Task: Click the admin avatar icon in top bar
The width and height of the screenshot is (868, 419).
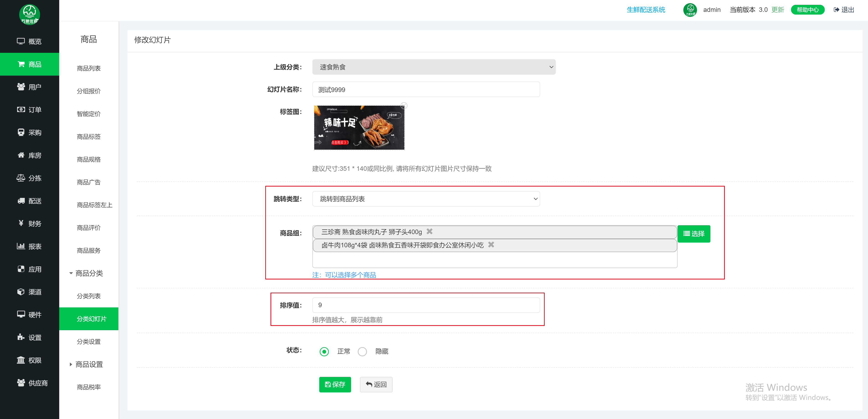Action: tap(690, 10)
